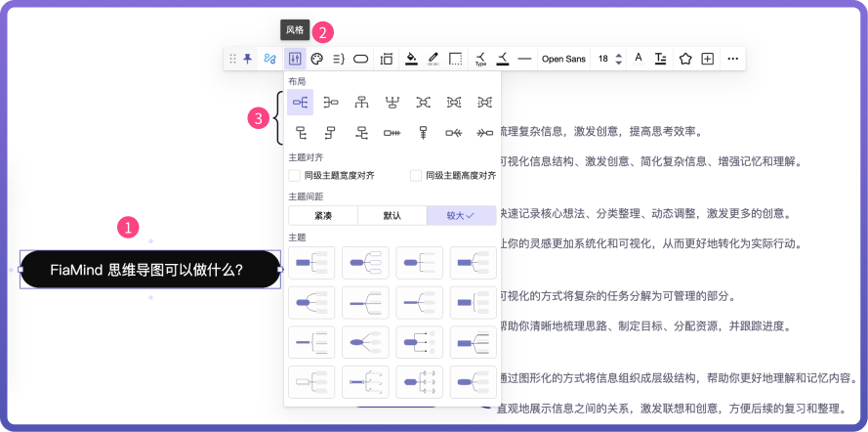Open the branch Type icon

(x=480, y=59)
